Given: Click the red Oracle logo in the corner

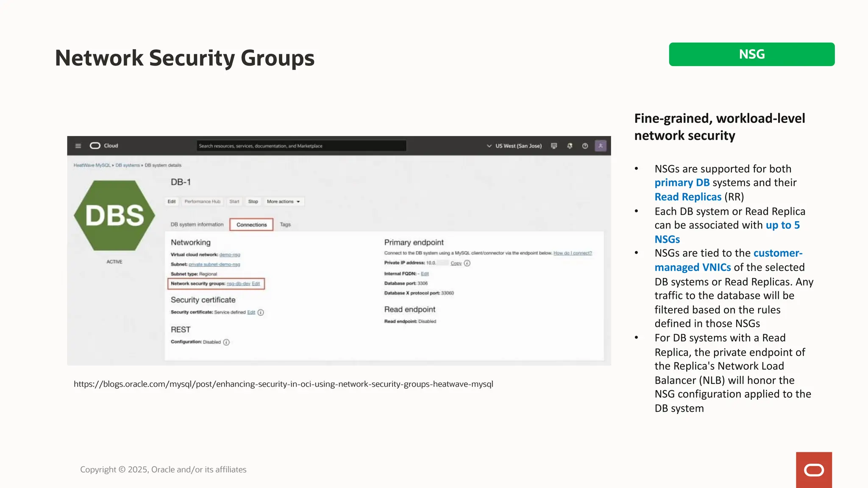Looking at the screenshot, I should click(814, 470).
